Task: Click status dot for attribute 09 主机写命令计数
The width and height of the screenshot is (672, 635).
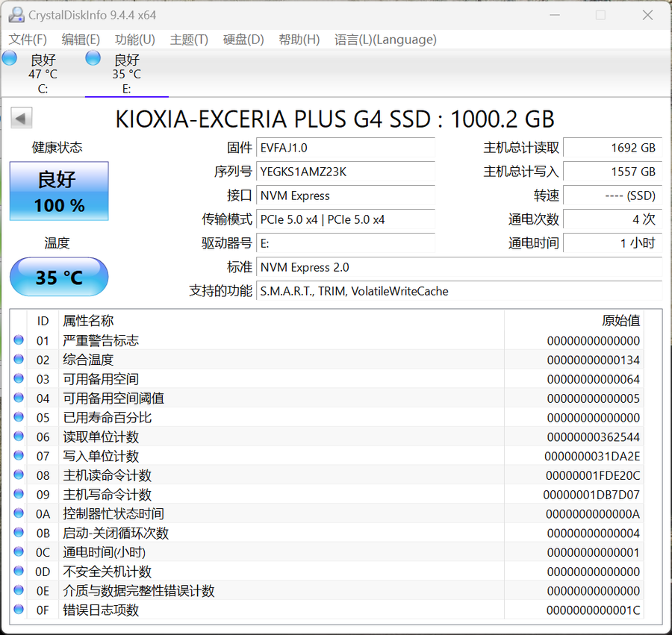Action: pos(19,494)
